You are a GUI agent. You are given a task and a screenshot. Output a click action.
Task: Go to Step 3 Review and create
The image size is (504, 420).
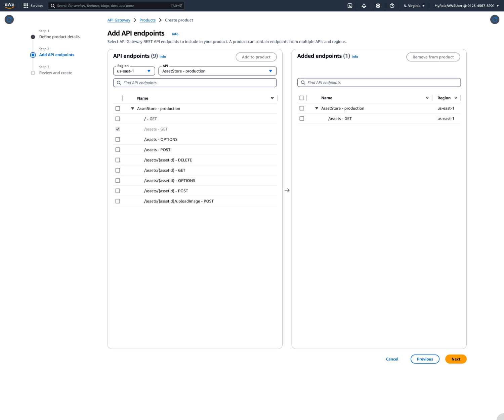coord(55,73)
